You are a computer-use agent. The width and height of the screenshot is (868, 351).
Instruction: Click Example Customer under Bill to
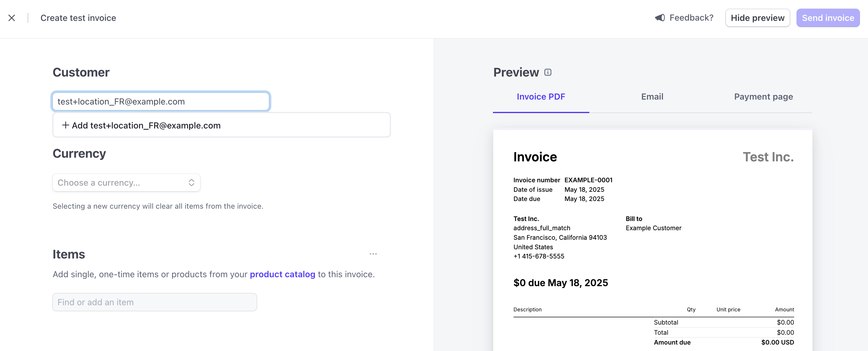653,228
